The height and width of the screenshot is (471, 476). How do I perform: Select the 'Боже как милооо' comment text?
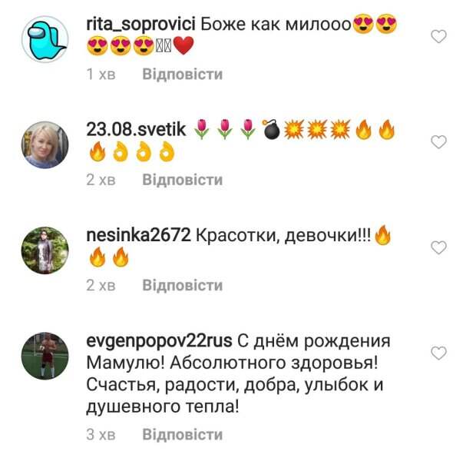(276, 25)
